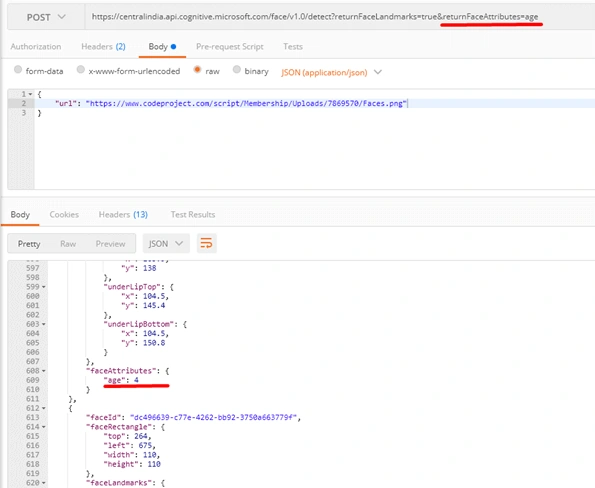Click the "height": 110 line
Screen dimensions: 595x488
(x=132, y=464)
